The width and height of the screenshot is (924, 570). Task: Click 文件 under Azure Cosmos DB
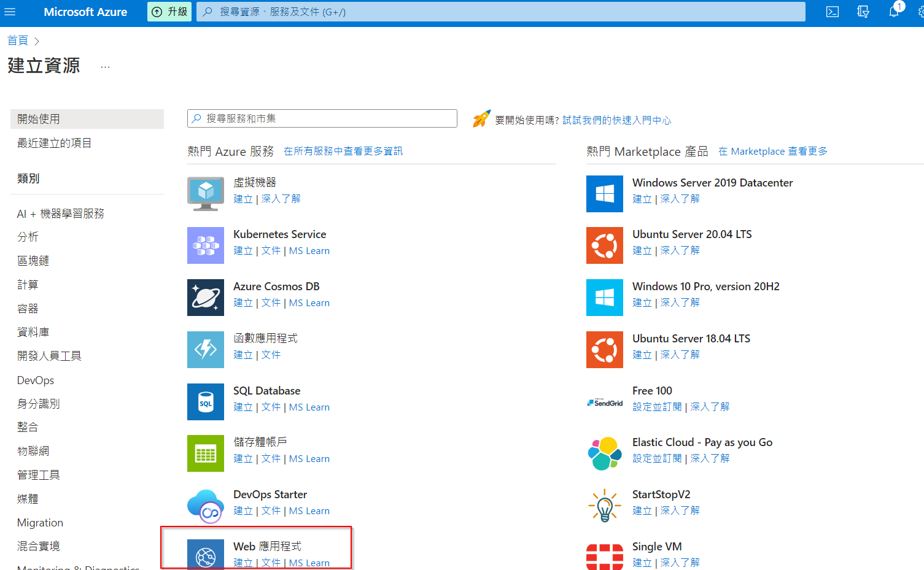(271, 303)
